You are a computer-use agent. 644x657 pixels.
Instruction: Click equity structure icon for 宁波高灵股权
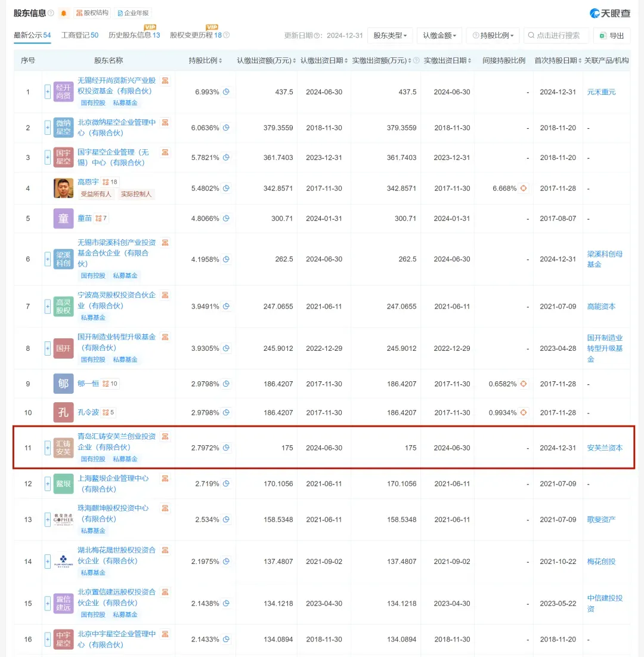(165, 295)
